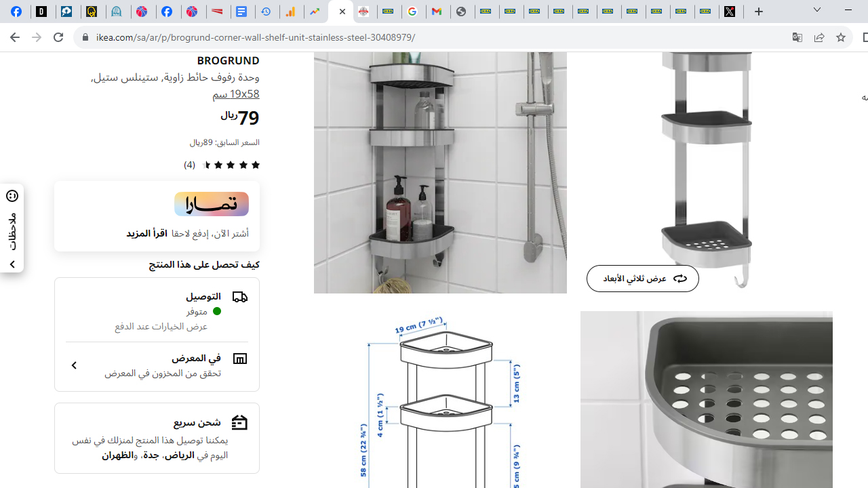Open the 19x58 cm size link
Image resolution: width=868 pixels, height=488 pixels.
coord(236,94)
